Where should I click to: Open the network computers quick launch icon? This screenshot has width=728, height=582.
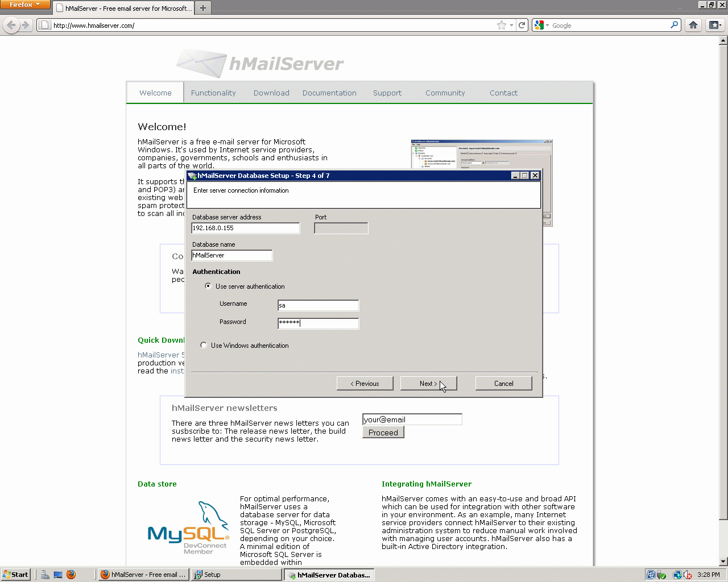pos(45,575)
